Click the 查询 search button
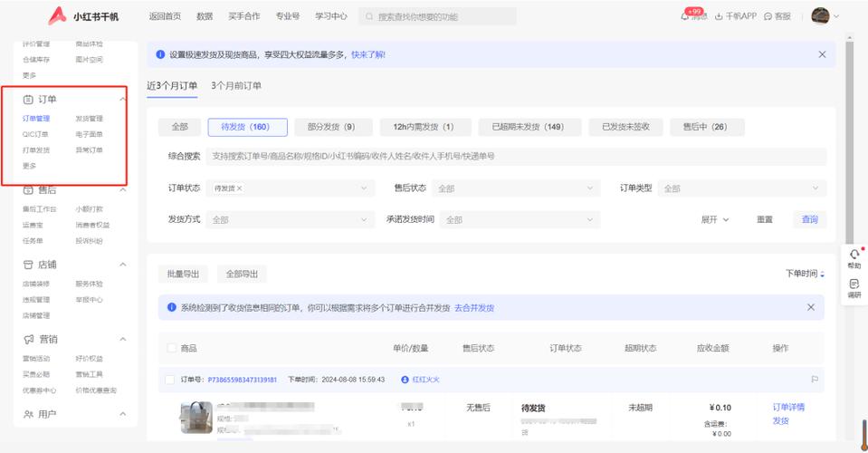The width and height of the screenshot is (868, 453). click(x=809, y=219)
